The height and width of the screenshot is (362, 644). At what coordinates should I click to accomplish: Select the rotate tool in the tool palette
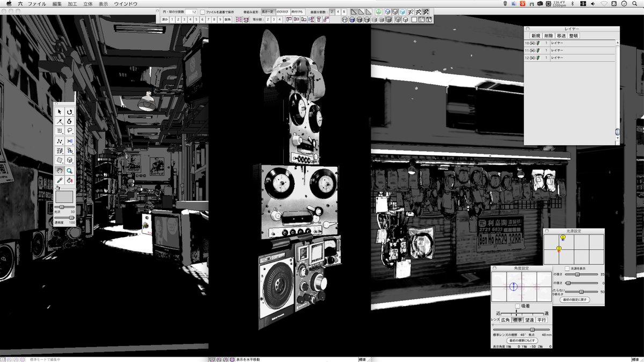click(69, 112)
